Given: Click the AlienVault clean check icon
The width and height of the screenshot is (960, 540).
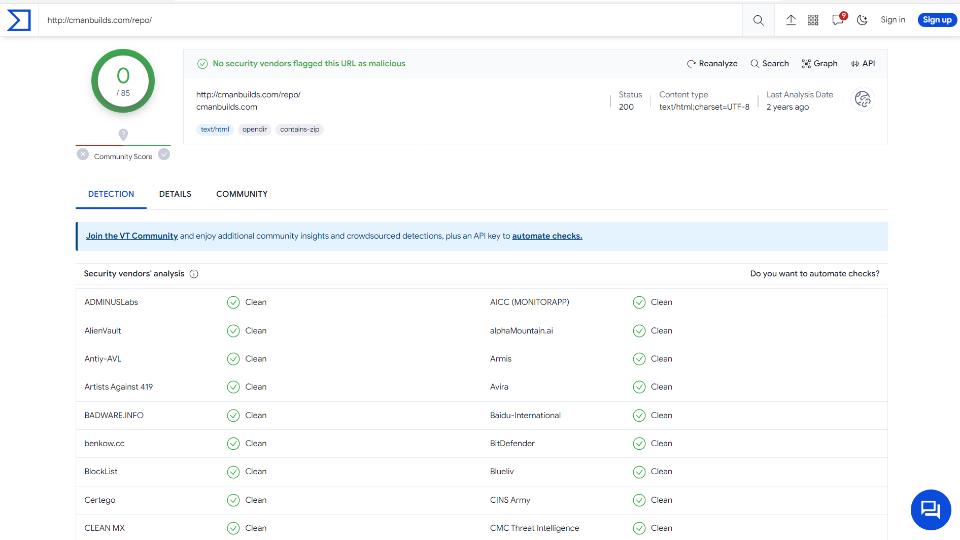Looking at the screenshot, I should click(233, 331).
